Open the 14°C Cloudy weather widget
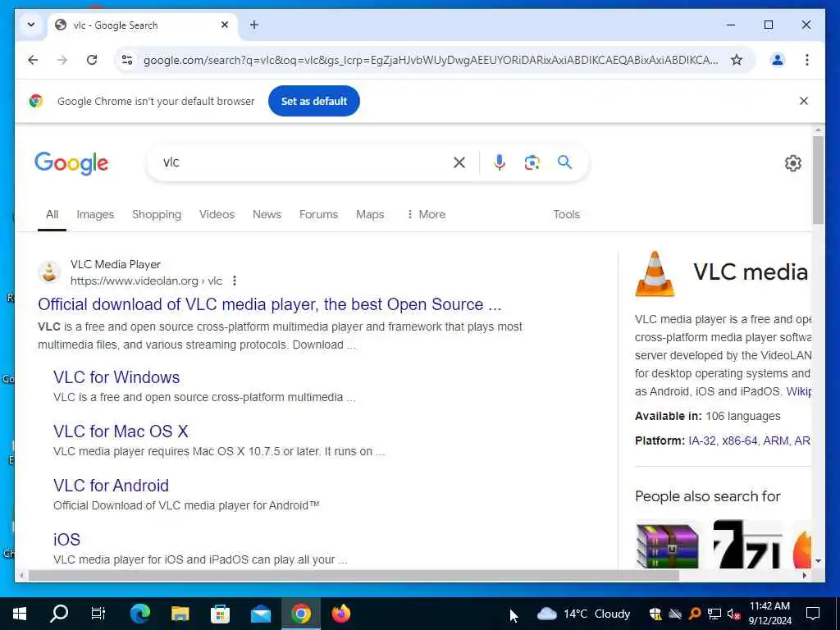The height and width of the screenshot is (630, 840). (583, 614)
